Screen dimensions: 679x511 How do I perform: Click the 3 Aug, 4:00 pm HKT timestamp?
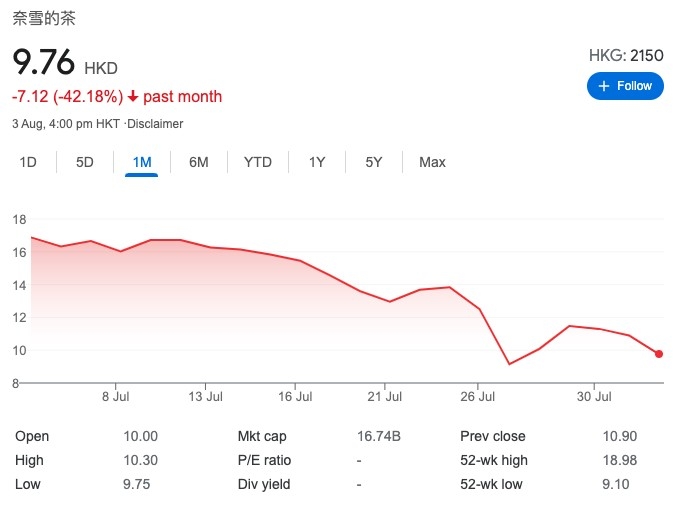coord(66,124)
